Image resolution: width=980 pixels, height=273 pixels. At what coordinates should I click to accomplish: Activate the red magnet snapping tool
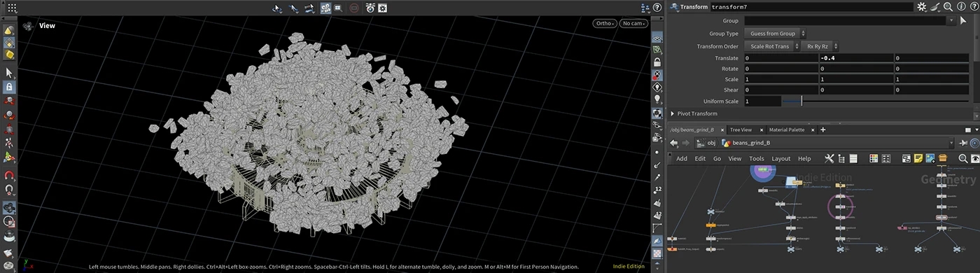click(x=9, y=175)
